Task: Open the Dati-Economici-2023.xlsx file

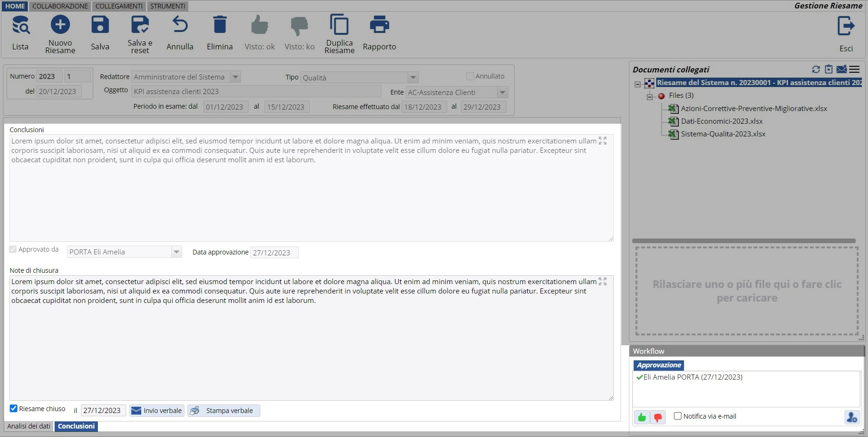Action: 722,121
